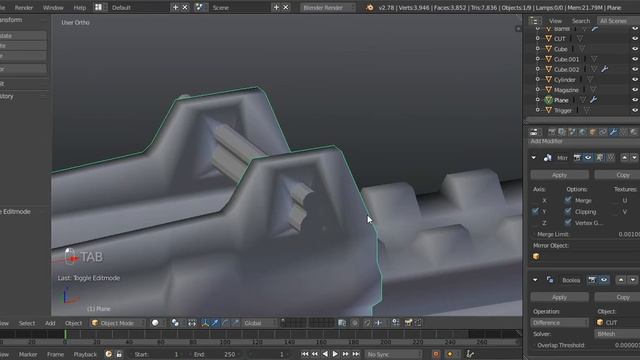The image size is (640, 360).
Task: Toggle Mirror modifier viewport eye visibility
Action: click(x=588, y=158)
